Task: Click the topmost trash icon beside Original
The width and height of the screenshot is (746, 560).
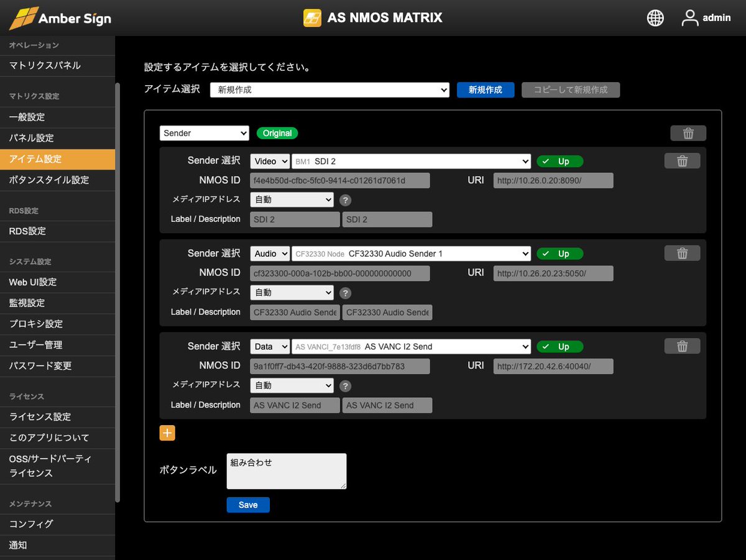Action: point(688,133)
